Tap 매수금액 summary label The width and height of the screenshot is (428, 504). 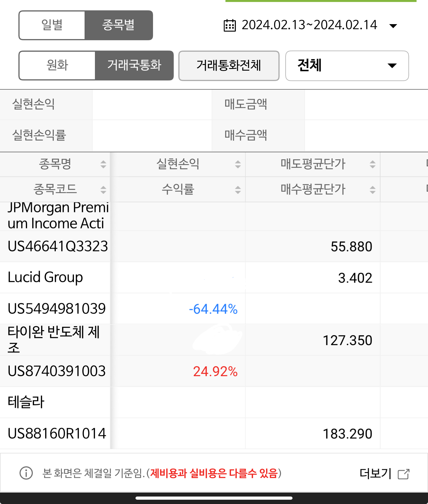(x=246, y=135)
